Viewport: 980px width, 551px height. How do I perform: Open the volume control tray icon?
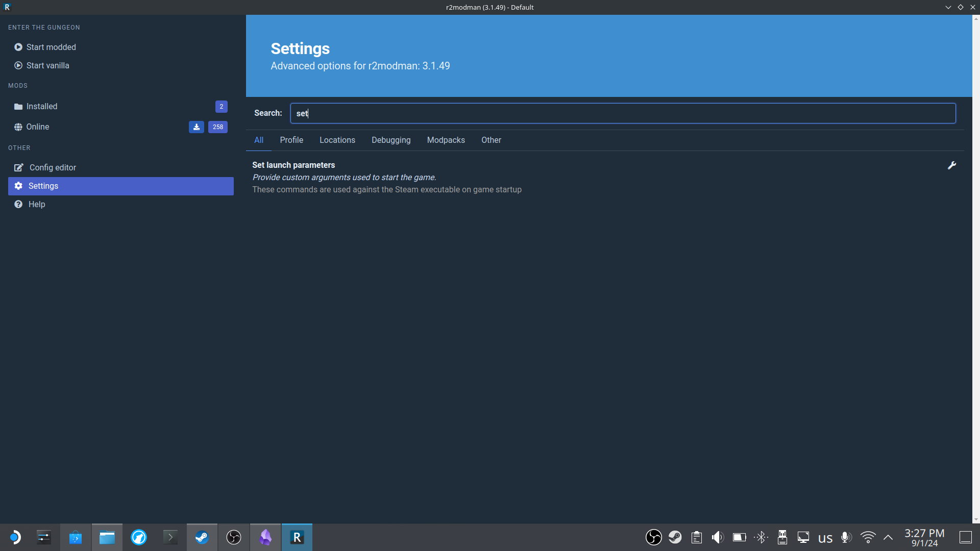(x=718, y=537)
